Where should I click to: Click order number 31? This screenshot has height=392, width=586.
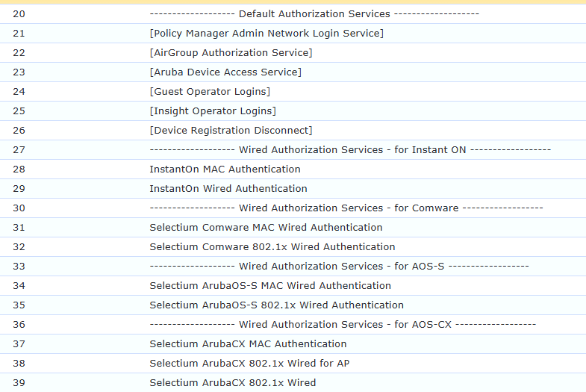(x=19, y=228)
